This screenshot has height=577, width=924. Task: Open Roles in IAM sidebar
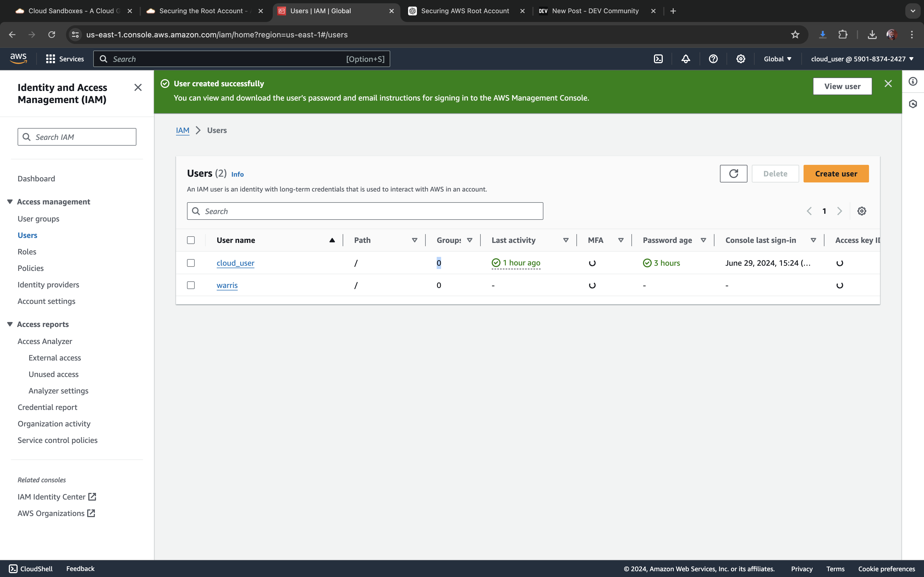tap(27, 251)
